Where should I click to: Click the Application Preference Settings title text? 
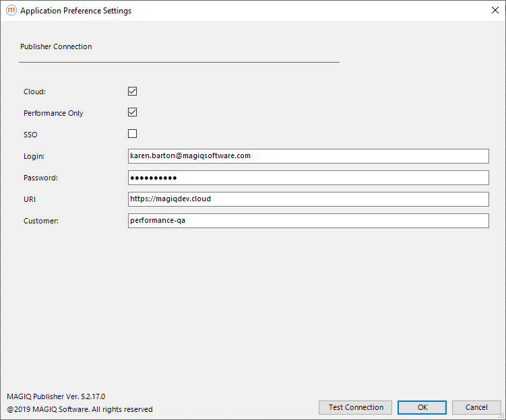76,11
